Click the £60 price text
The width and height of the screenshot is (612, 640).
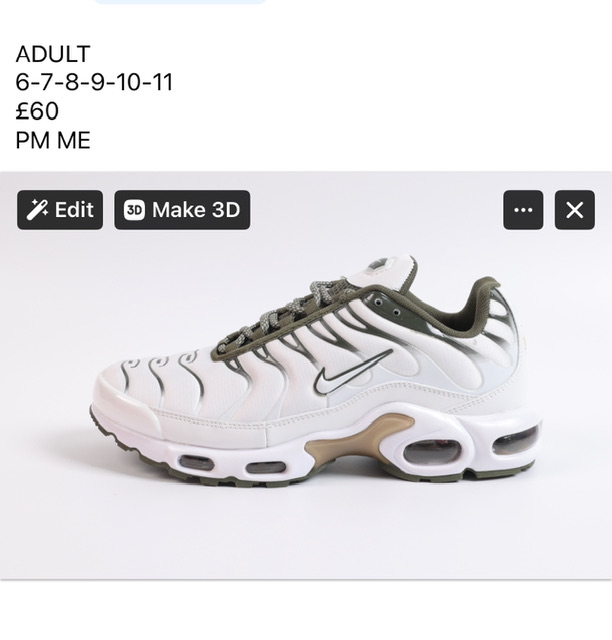(x=37, y=111)
